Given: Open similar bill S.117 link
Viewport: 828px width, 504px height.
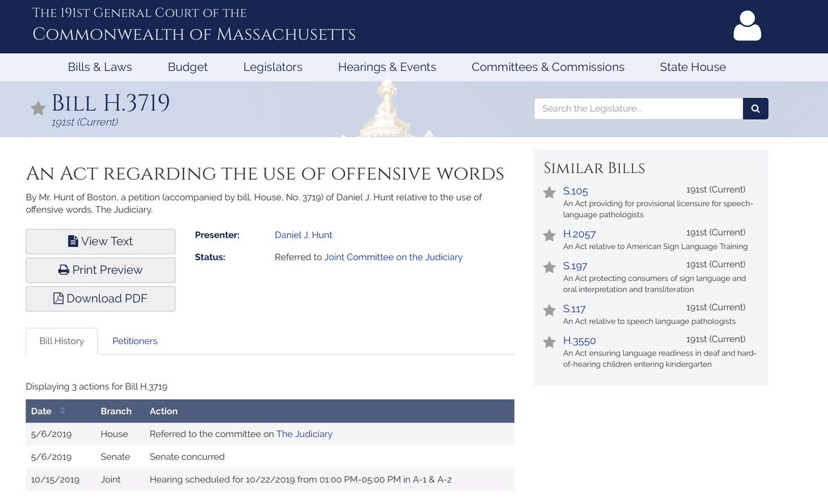Looking at the screenshot, I should click(574, 309).
